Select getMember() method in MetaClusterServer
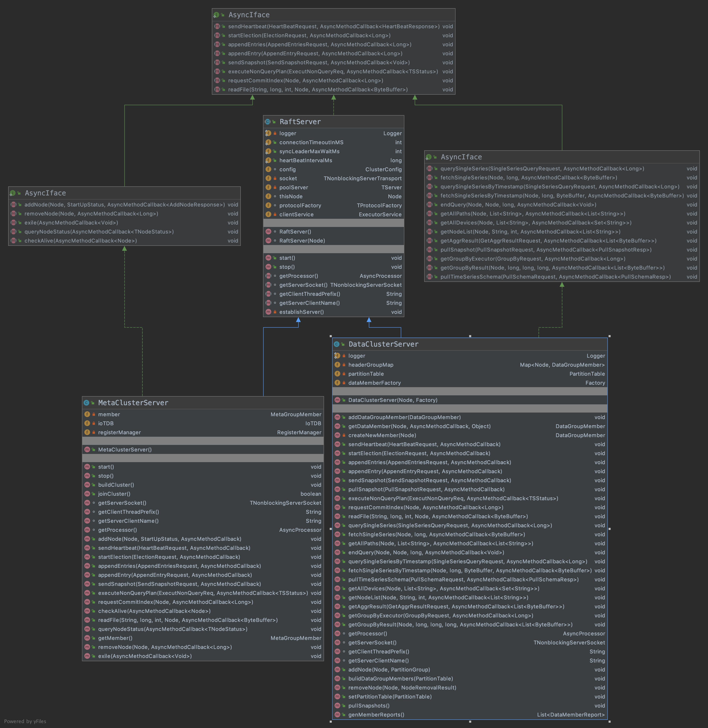708x728 pixels. [203, 638]
